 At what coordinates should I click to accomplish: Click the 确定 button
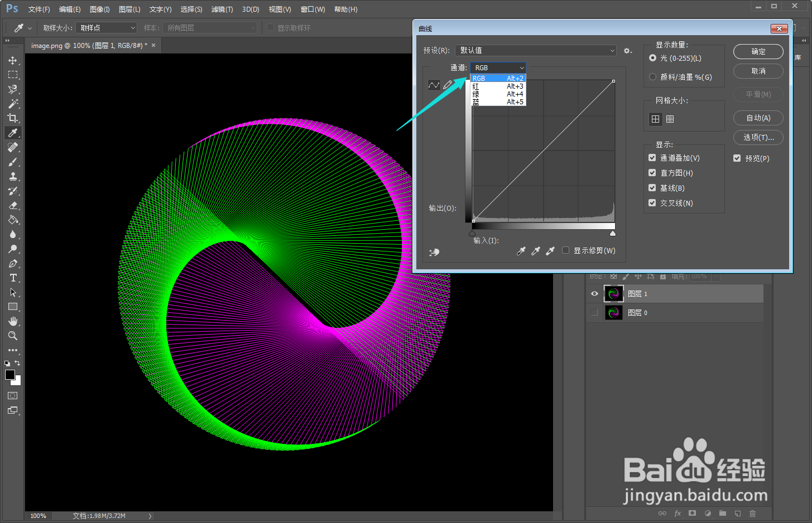[x=758, y=51]
